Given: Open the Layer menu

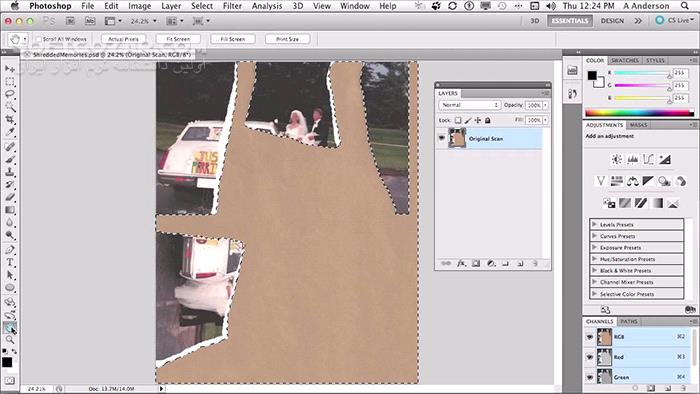Looking at the screenshot, I should click(171, 6).
